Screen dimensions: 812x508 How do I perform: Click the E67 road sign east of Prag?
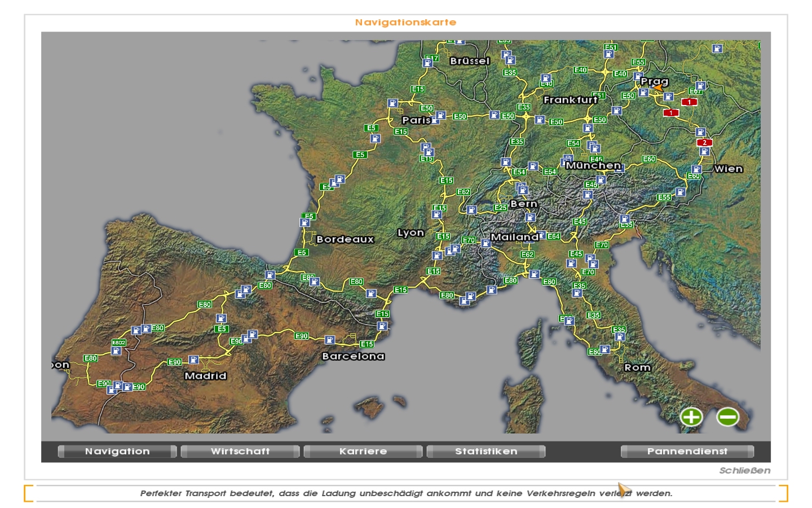point(695,91)
